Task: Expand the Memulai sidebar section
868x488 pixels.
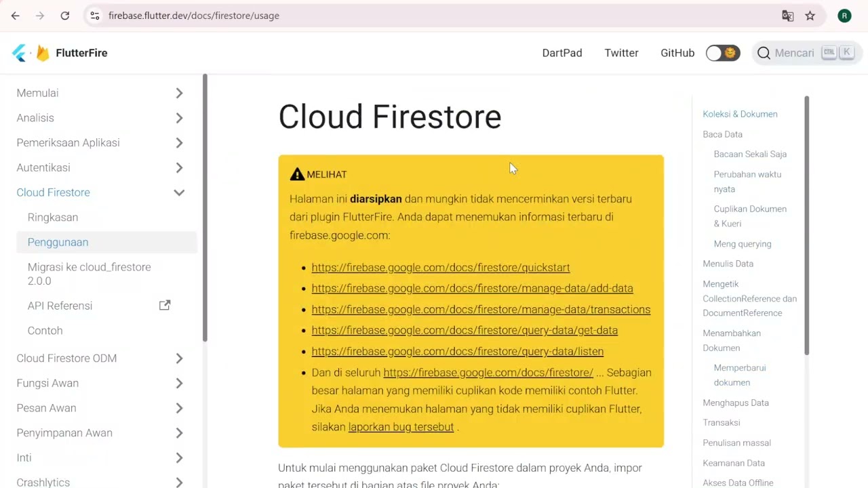Action: (179, 93)
